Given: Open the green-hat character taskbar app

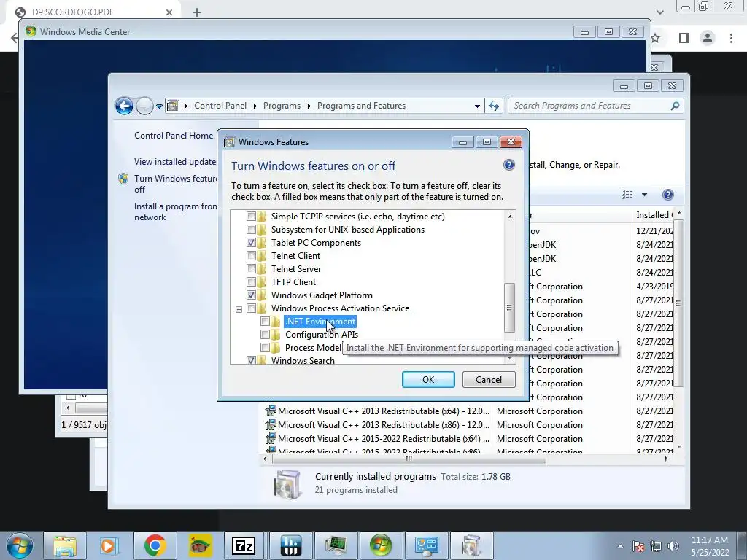Looking at the screenshot, I should 200,545.
